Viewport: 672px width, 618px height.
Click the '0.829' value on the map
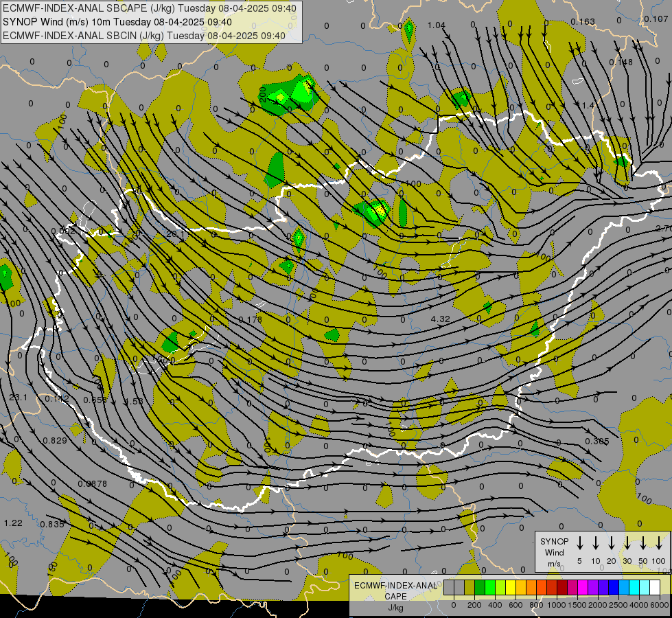(55, 440)
